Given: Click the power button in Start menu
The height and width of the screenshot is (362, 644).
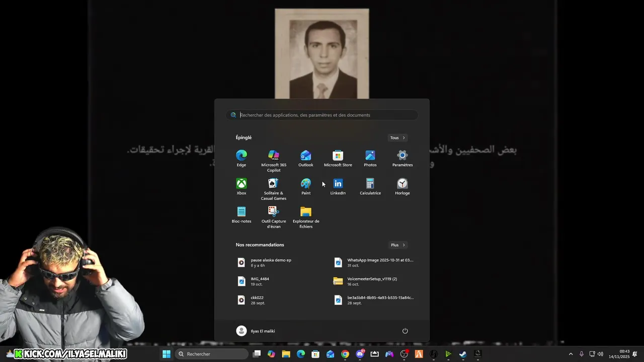Looking at the screenshot, I should (405, 331).
